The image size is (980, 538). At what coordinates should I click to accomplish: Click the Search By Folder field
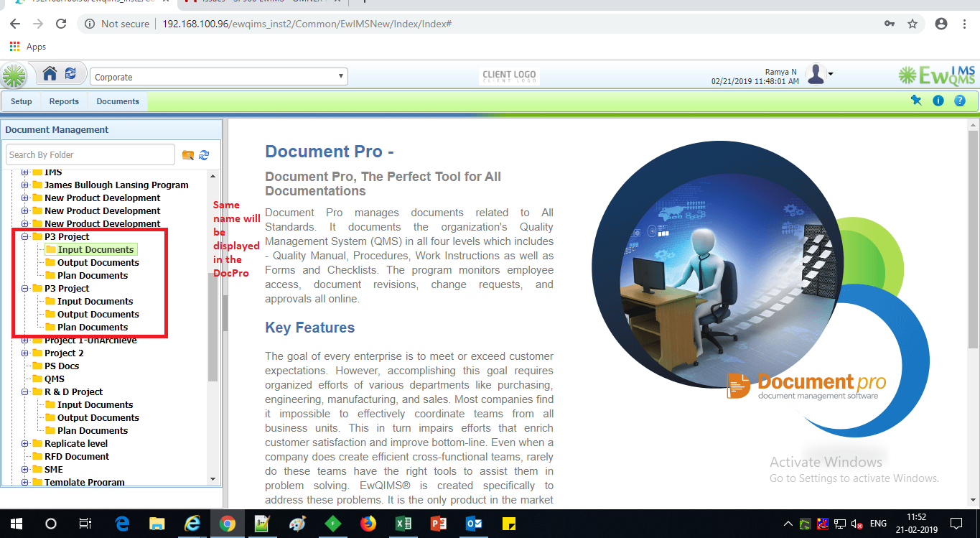(x=90, y=154)
